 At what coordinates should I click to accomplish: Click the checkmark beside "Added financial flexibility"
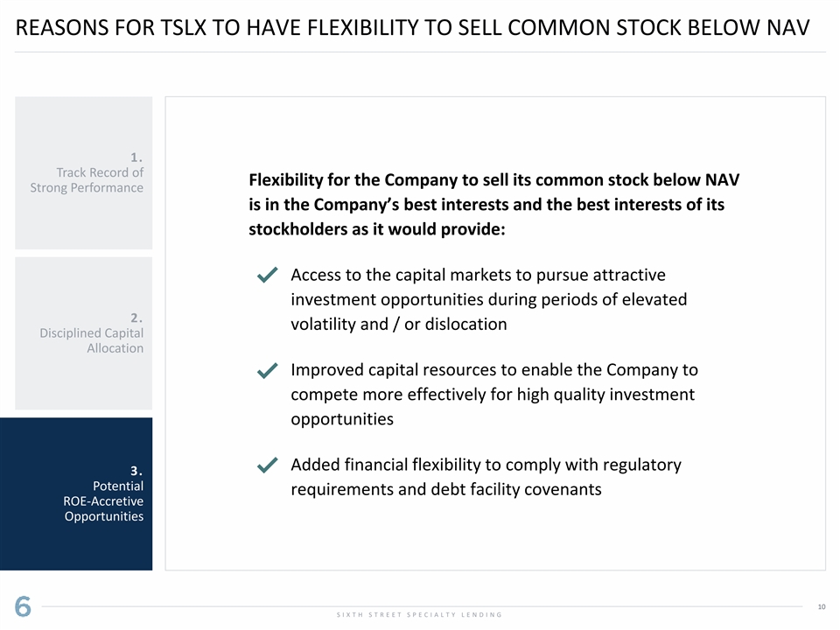269,465
